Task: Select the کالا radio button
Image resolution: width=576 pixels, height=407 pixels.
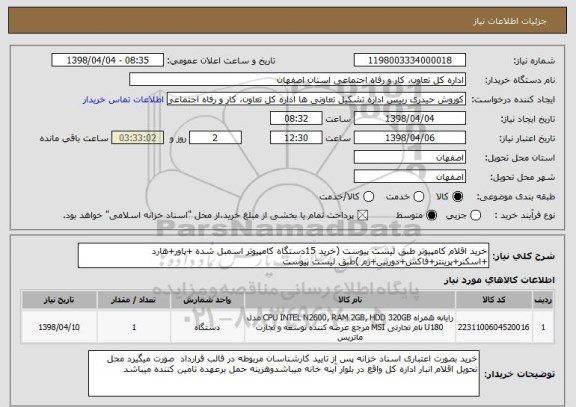Action: coord(457,197)
